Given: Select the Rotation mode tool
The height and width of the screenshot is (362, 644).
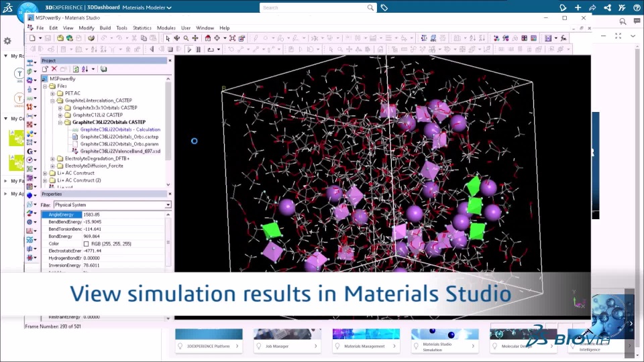Looking at the screenshot, I should (x=176, y=38).
